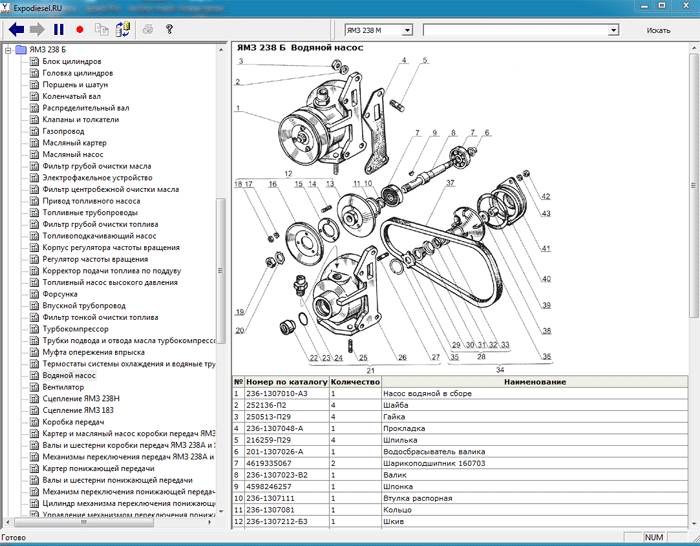Click the Искать search button
Image resolution: width=700 pixels, height=546 pixels.
[658, 30]
